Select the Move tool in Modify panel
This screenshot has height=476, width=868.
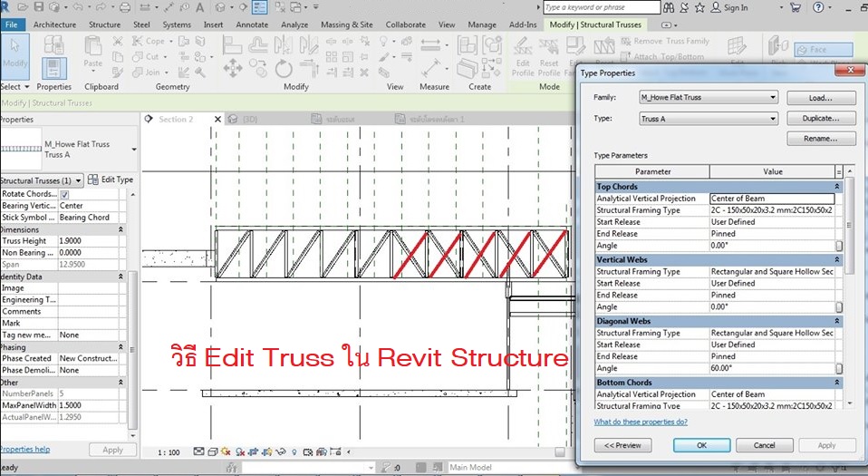point(232,68)
